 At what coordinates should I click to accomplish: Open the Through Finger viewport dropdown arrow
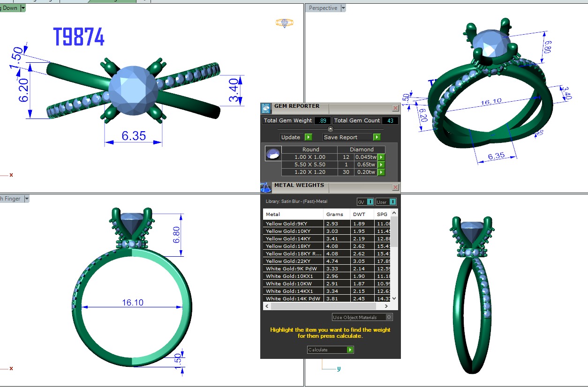tap(27, 199)
